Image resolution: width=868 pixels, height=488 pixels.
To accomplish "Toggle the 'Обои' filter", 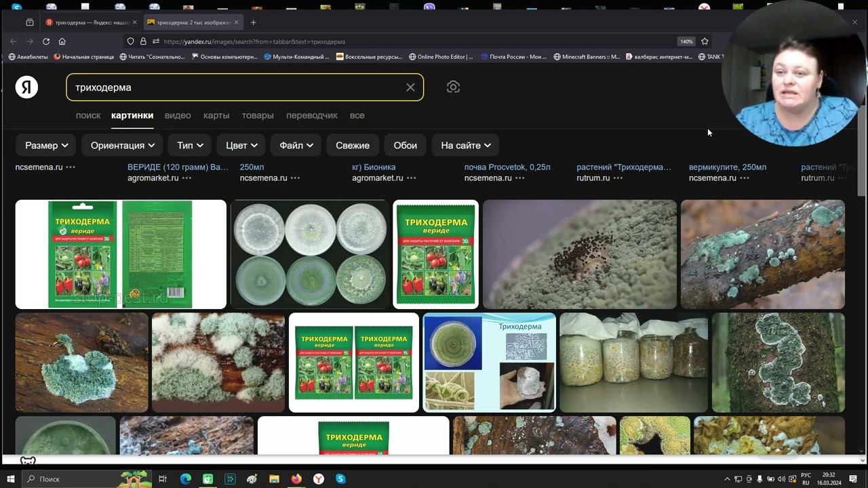I will [406, 146].
